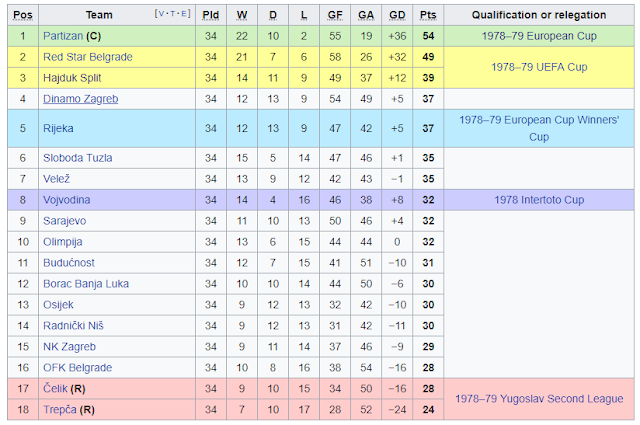Select the Vojvodina team link

tap(67, 200)
